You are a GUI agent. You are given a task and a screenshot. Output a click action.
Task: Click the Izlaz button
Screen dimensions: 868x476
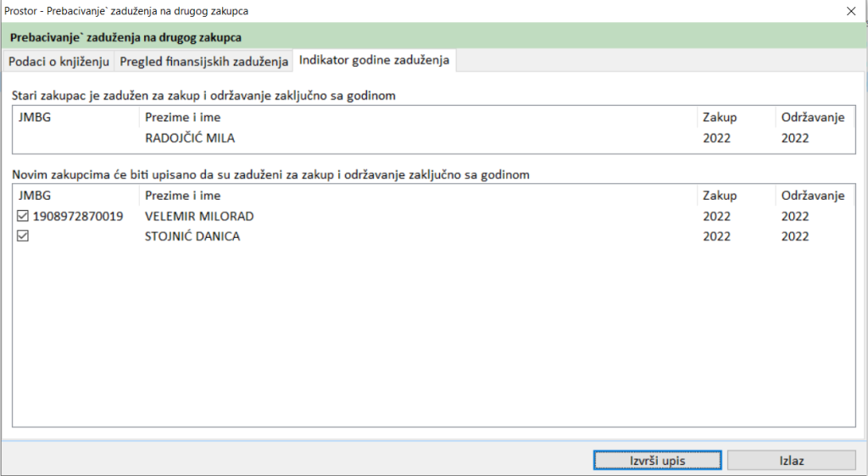791,461
